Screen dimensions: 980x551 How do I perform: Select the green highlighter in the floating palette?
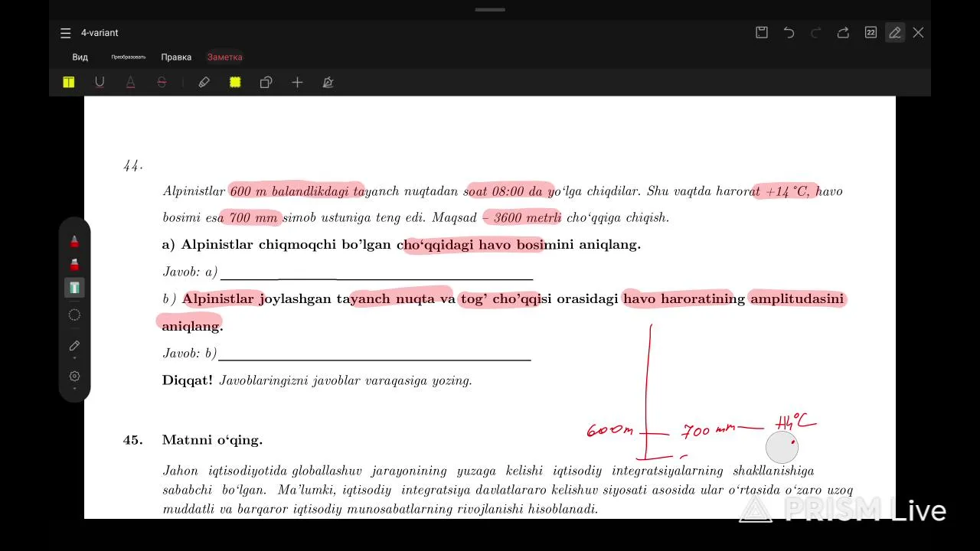pyautogui.click(x=74, y=288)
